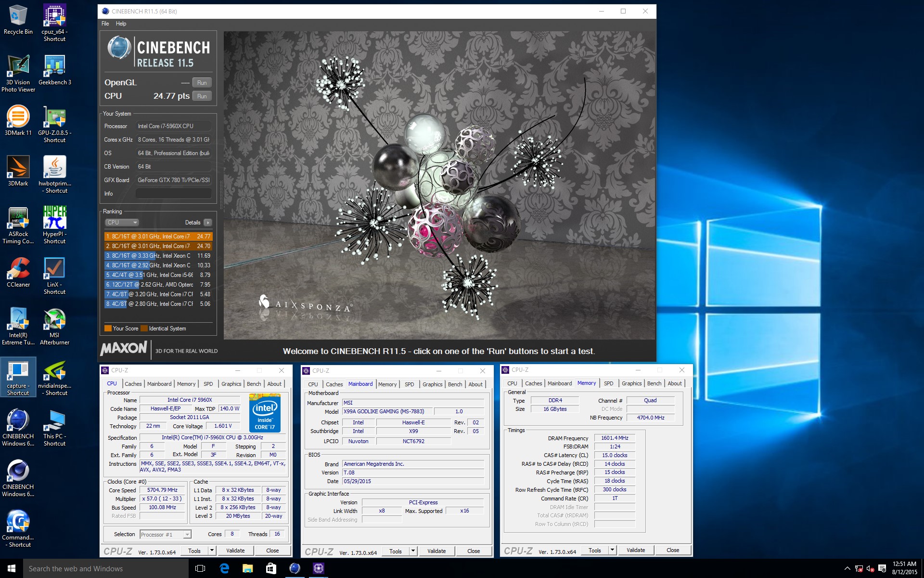Click the X99A GODLIKE GAMING model field
The image size is (924, 578).
click(x=387, y=411)
